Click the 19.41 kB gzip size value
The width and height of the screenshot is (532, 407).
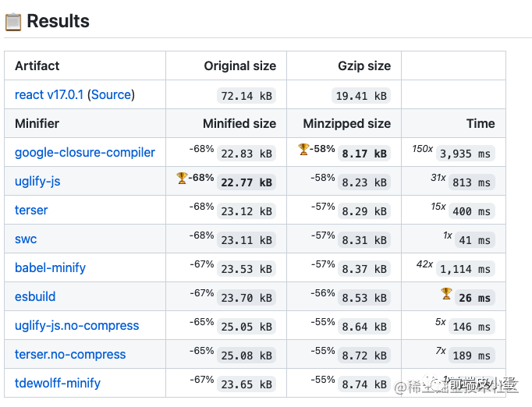click(361, 96)
